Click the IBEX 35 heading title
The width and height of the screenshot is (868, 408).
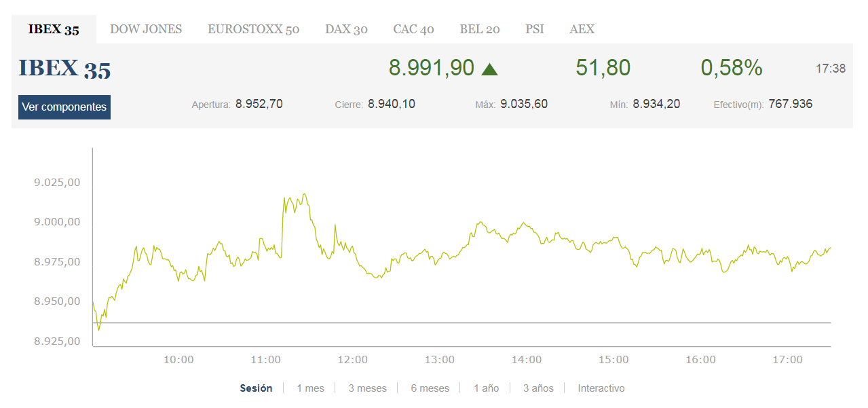pos(64,69)
